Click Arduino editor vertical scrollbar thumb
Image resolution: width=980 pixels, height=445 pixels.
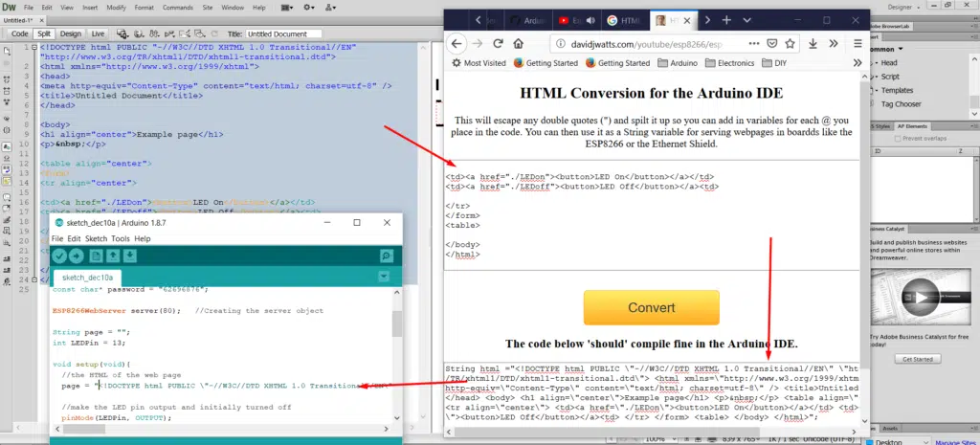[x=396, y=323]
